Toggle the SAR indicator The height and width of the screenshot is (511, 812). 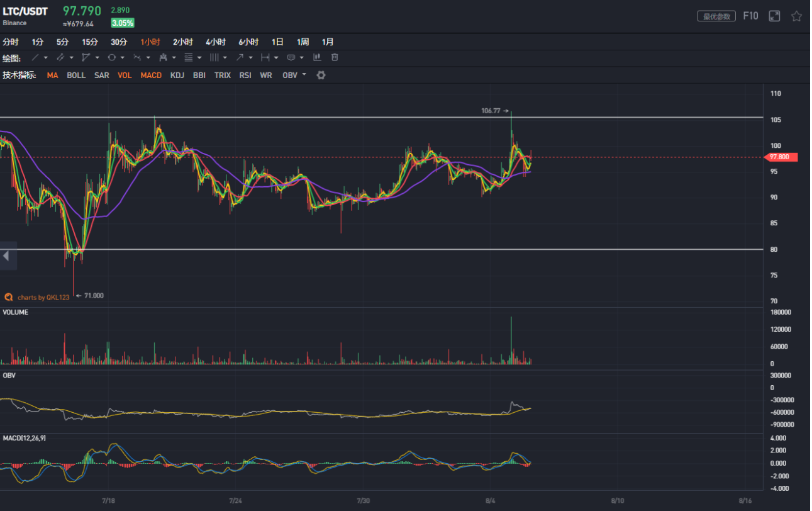pos(101,75)
